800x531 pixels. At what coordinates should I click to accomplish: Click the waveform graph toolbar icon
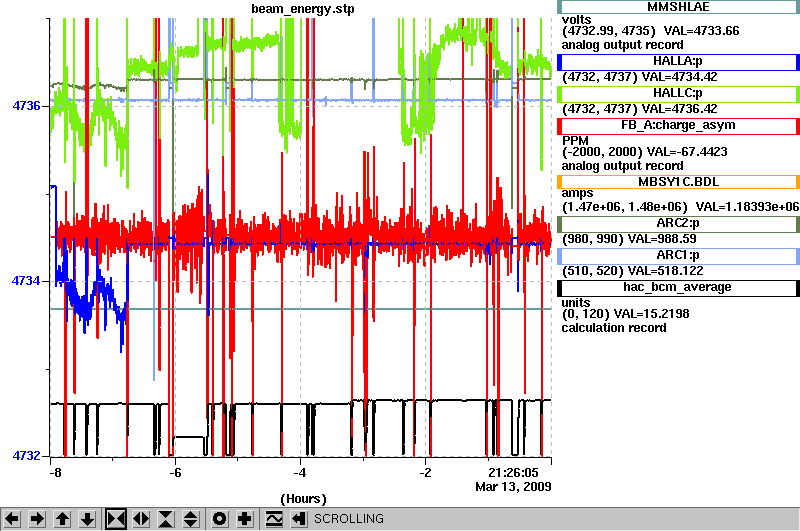click(274, 519)
